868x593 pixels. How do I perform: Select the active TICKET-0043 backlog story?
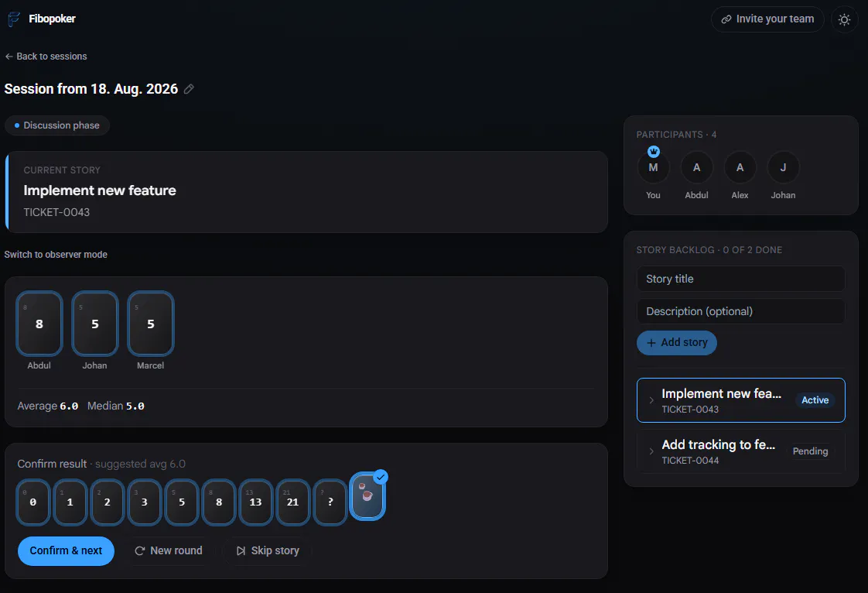tap(740, 400)
